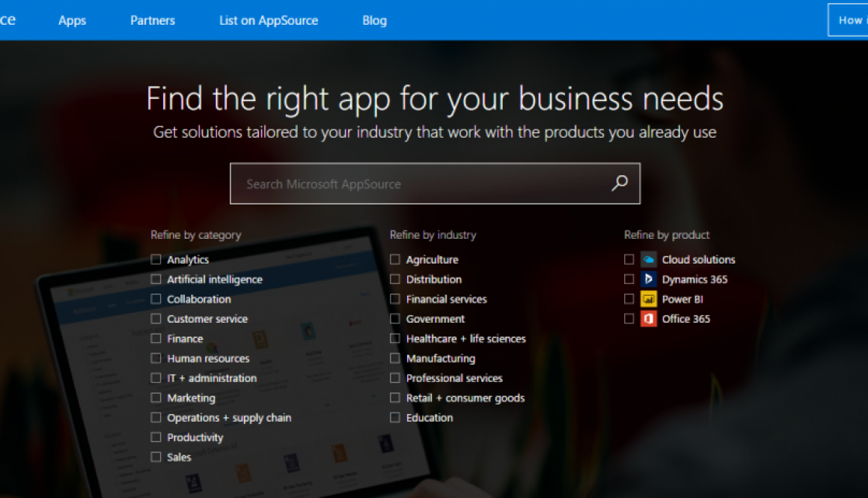Click the Power BI label text
The height and width of the screenshot is (498, 868).
pos(682,299)
